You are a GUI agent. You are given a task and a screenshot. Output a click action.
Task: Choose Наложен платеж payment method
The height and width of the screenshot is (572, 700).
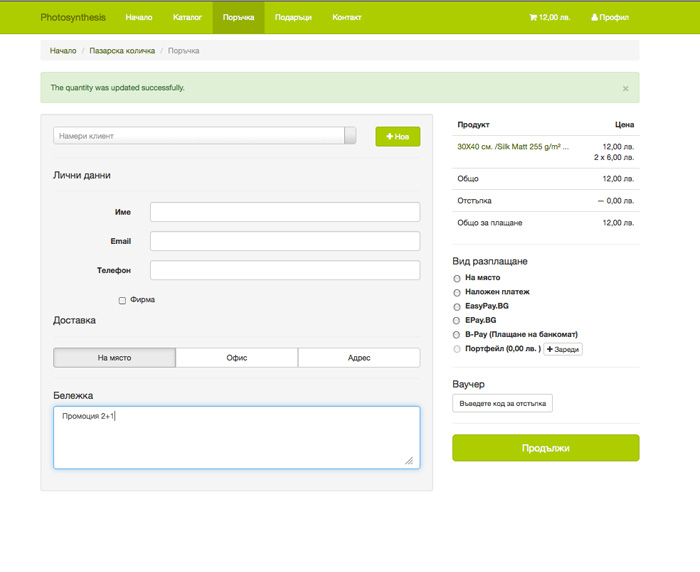(x=457, y=292)
